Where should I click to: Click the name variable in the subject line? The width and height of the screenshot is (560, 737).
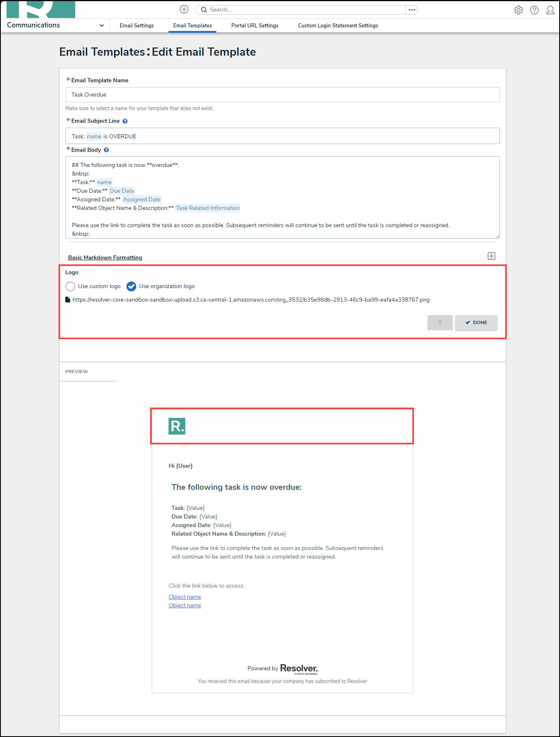pyautogui.click(x=94, y=137)
